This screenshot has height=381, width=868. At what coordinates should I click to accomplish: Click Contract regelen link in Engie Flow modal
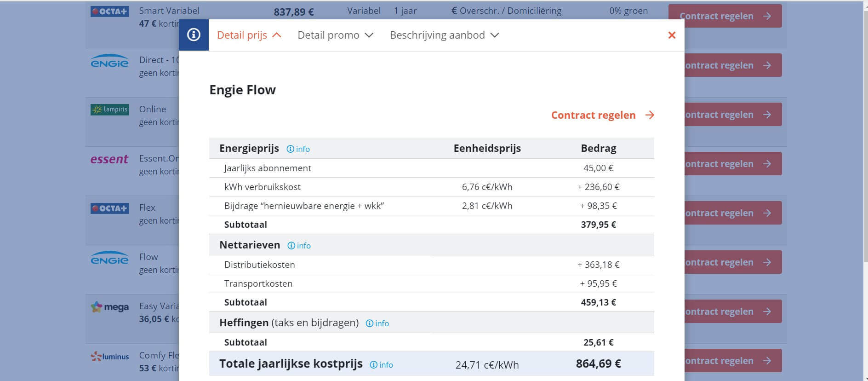tap(593, 115)
